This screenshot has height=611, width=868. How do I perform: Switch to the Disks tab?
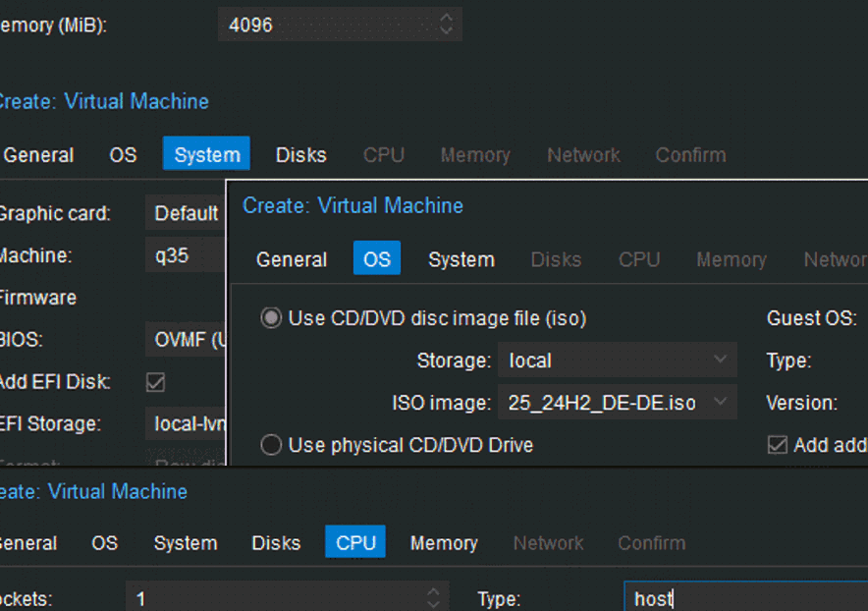300,154
